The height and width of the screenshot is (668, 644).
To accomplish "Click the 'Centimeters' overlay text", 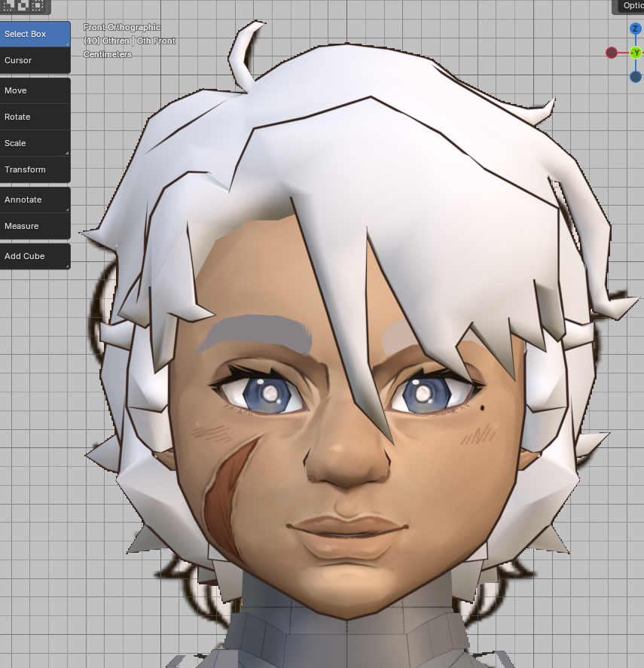I will [108, 54].
